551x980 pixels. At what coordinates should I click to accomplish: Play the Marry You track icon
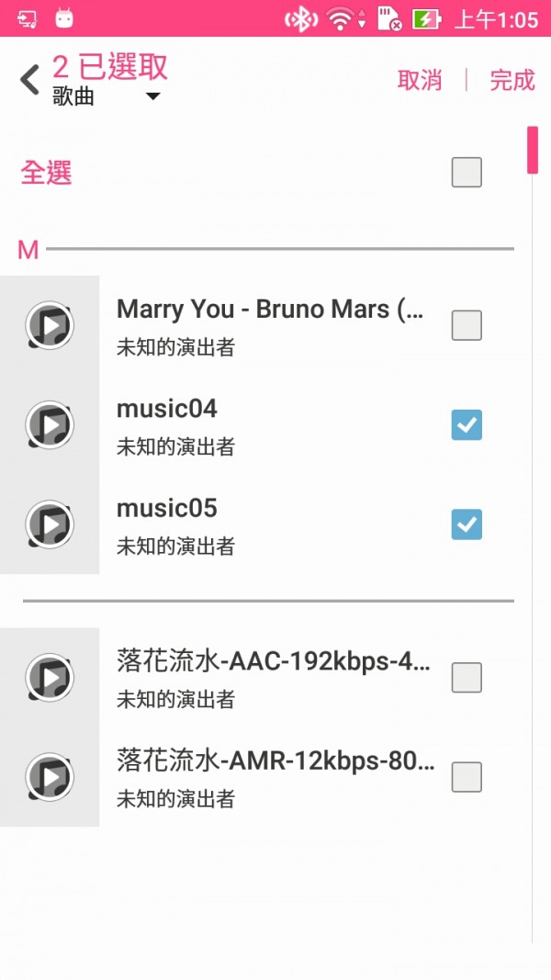click(x=50, y=325)
